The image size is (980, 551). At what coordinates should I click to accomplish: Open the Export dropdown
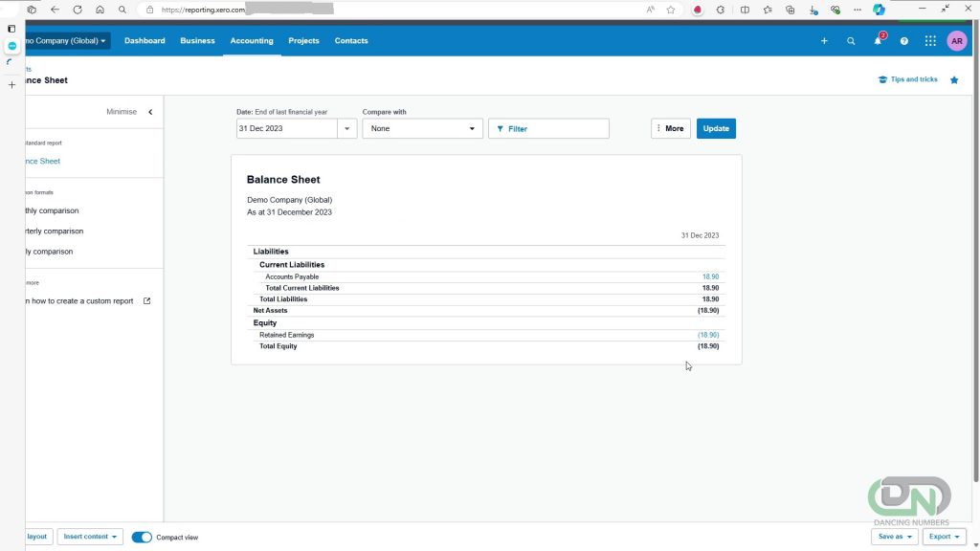tap(944, 537)
